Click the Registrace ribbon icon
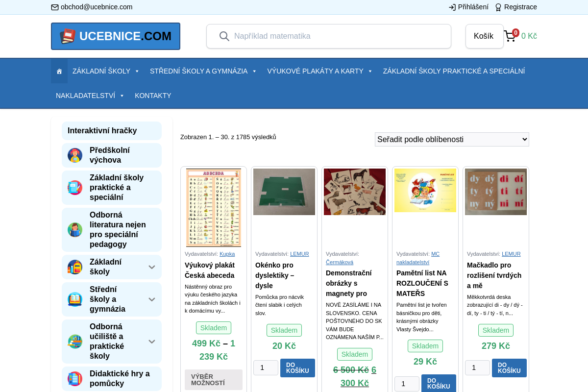The image size is (588, 392). pos(498,7)
